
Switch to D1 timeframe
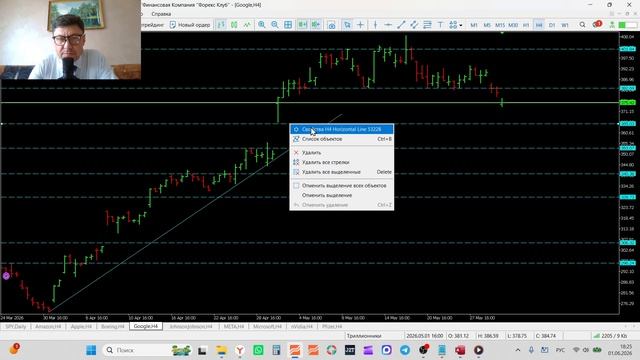(x=552, y=25)
